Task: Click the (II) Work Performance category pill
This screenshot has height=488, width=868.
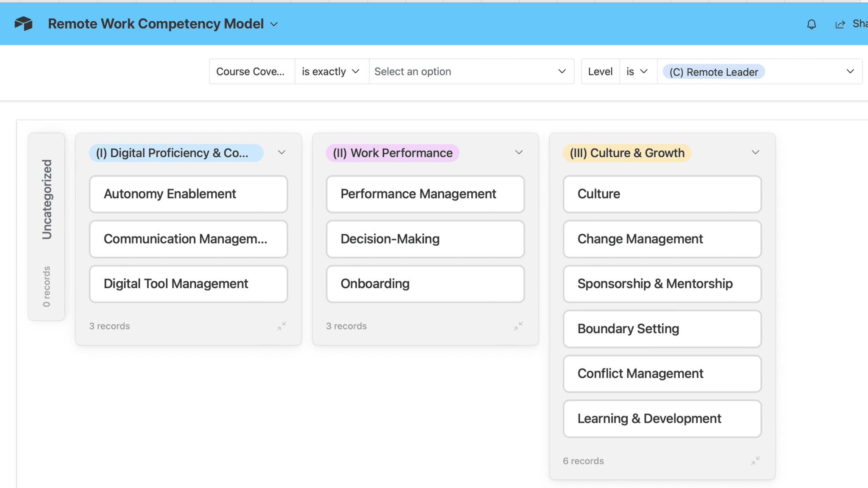Action: [392, 153]
